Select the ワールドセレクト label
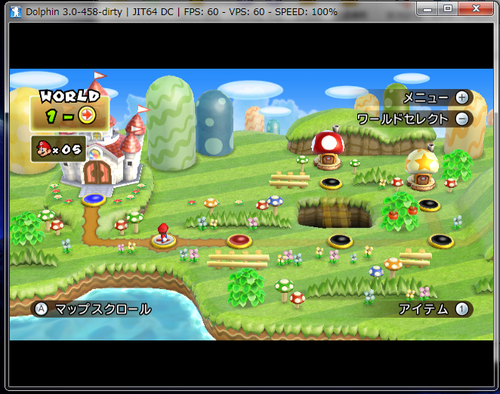 (402, 119)
